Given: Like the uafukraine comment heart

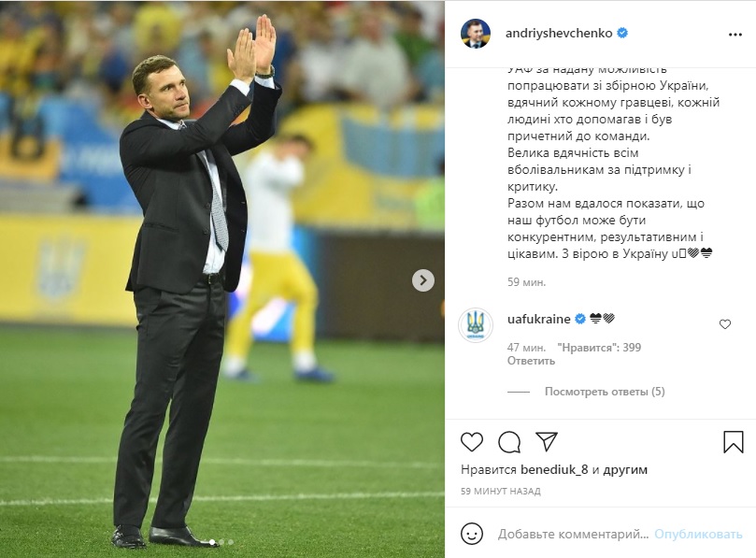Looking at the screenshot, I should [724, 324].
